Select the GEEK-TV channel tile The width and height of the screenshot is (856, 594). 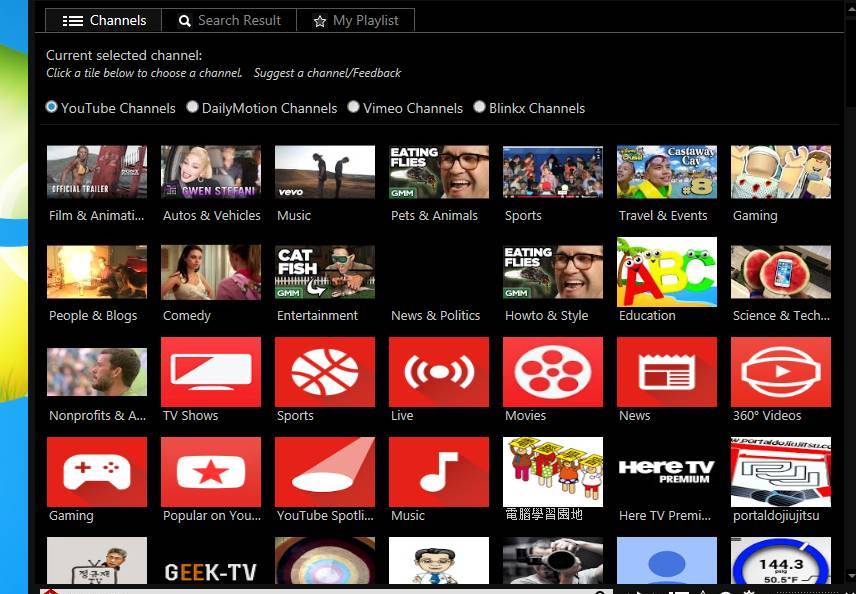(x=211, y=561)
